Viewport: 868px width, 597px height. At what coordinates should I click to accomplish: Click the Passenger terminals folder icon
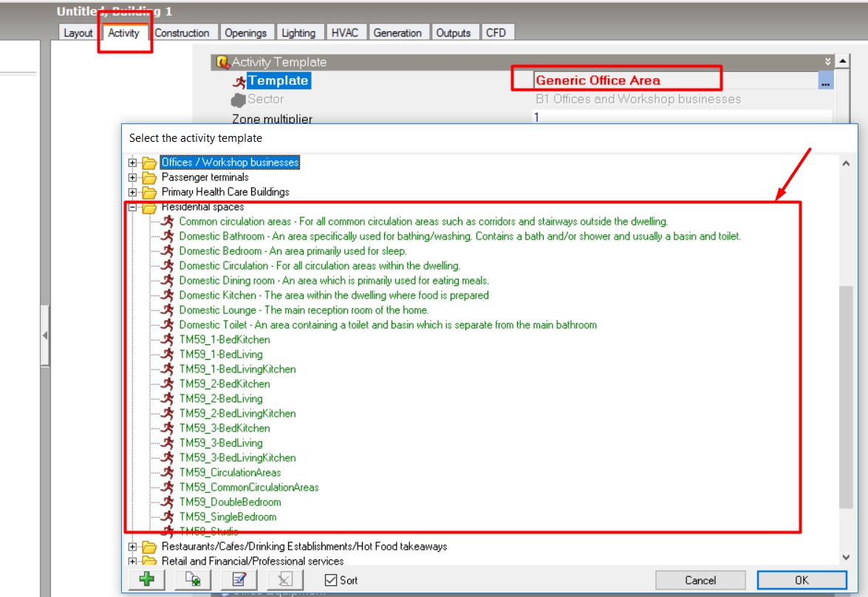coord(149,178)
